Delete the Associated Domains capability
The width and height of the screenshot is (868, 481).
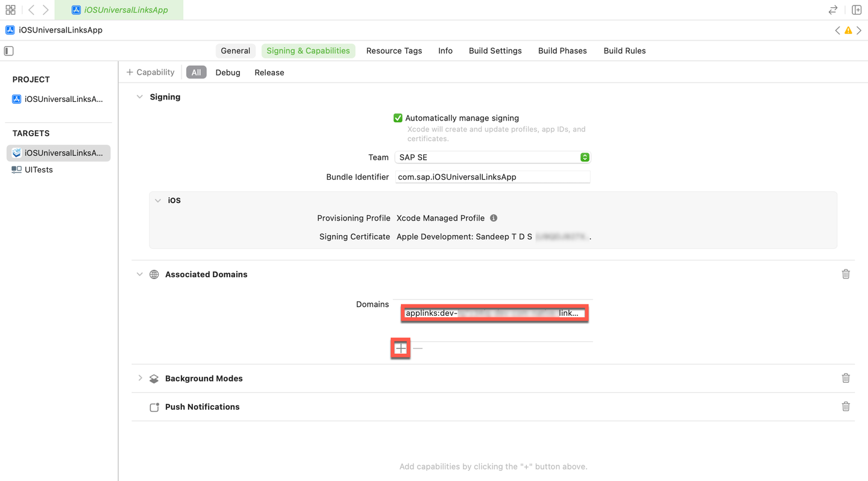(x=846, y=274)
